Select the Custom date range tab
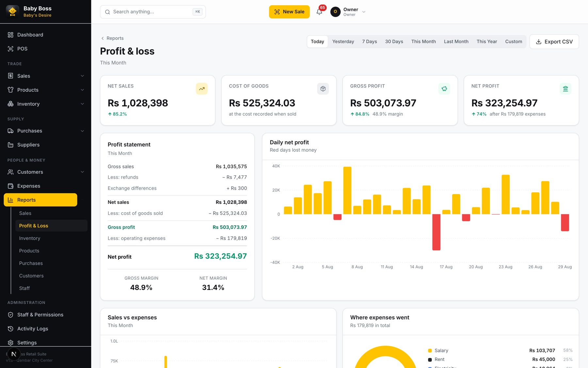 point(514,42)
